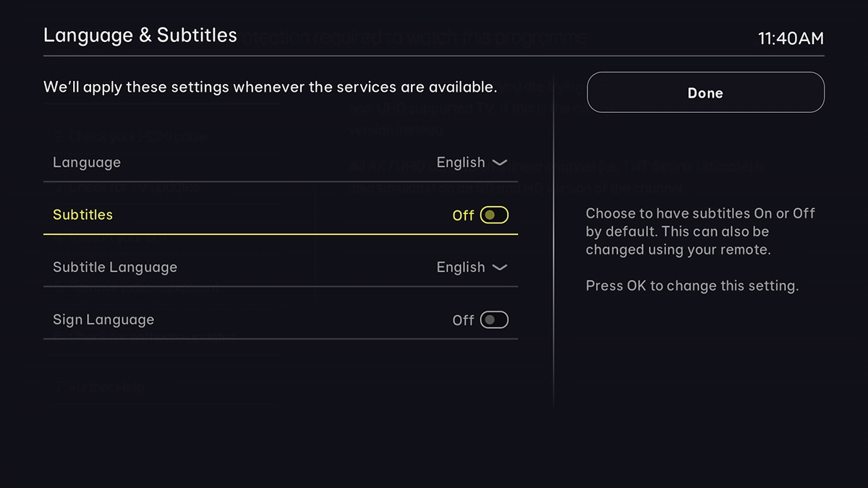Click the yellow underline beneath Subtitles row
The image size is (868, 488).
[281, 234]
